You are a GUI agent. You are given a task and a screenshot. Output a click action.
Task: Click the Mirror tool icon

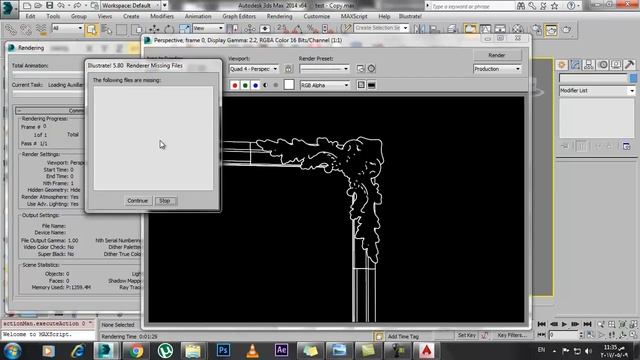[x=419, y=29]
